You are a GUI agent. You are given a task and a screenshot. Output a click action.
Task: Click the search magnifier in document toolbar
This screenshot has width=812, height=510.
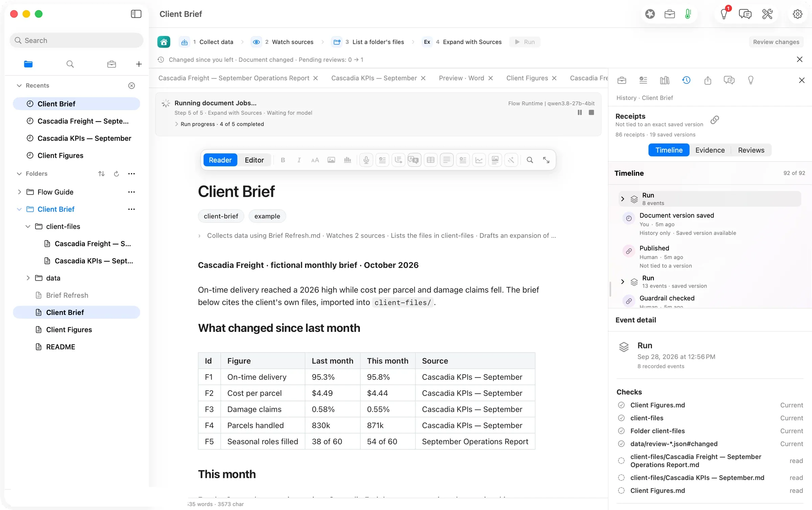[530, 160]
